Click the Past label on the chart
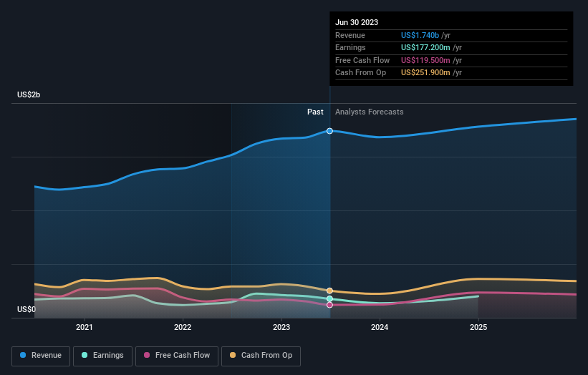The width and height of the screenshot is (588, 375). pyautogui.click(x=315, y=112)
